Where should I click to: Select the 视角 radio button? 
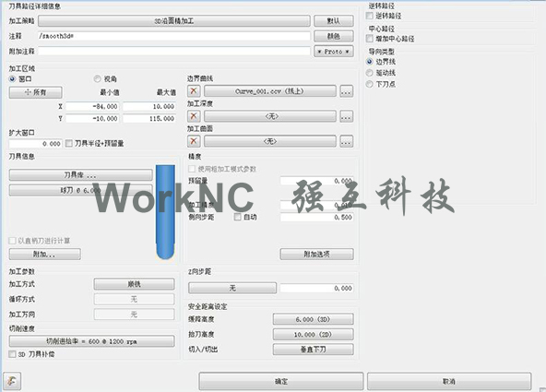pos(97,79)
